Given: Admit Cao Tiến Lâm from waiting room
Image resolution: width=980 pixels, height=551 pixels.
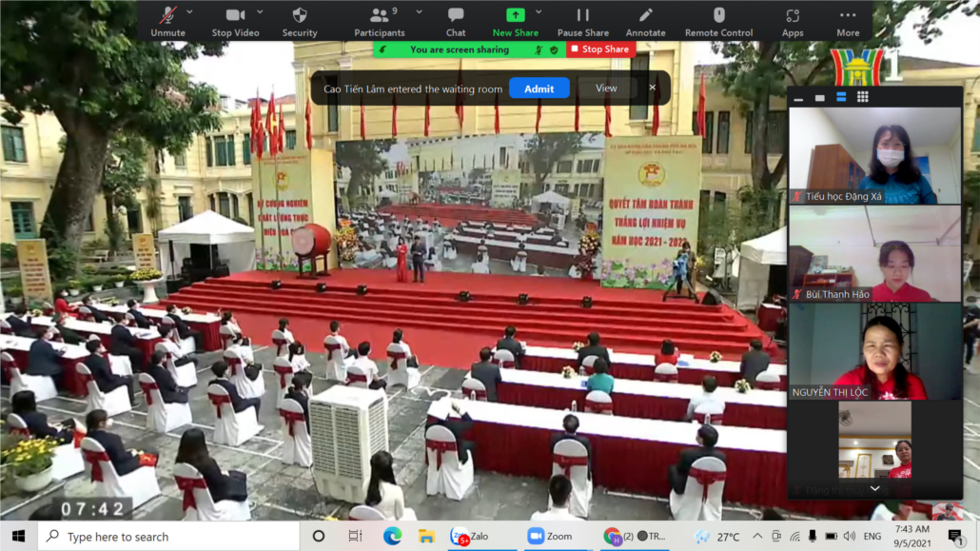Looking at the screenshot, I should 539,89.
